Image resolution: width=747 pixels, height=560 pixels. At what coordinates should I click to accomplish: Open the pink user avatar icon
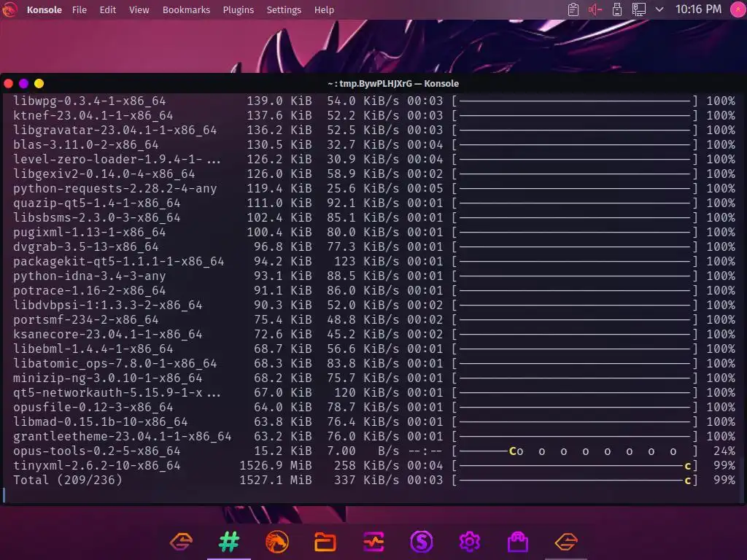tap(738, 9)
